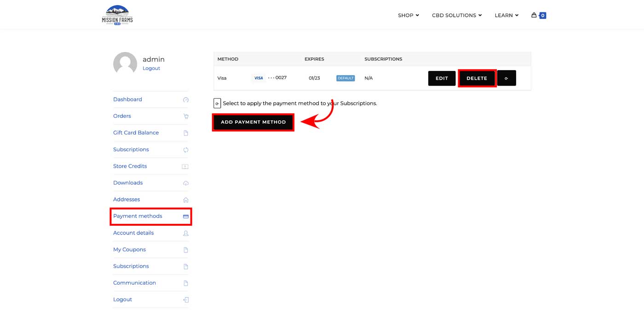Click the Payment methods card icon
The image size is (644, 328).
coord(186,216)
